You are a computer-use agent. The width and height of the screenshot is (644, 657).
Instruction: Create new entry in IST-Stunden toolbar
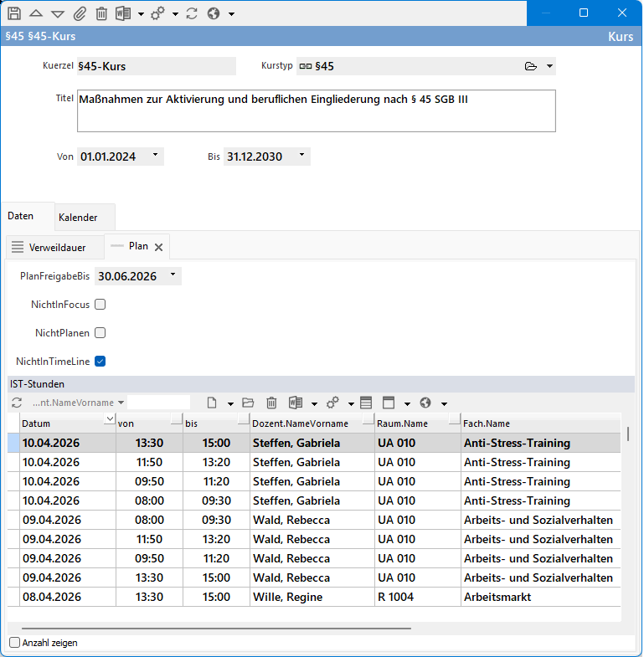(x=213, y=403)
